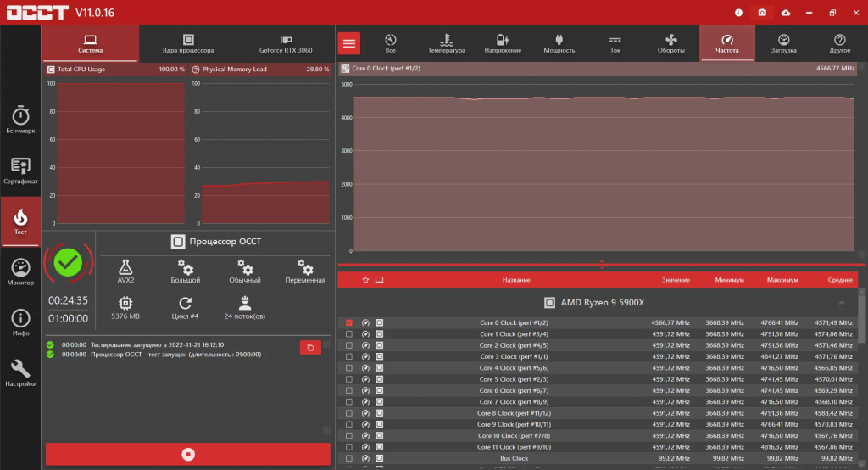
Task: Open the Сертификат section in sidebar
Action: pyautogui.click(x=20, y=171)
